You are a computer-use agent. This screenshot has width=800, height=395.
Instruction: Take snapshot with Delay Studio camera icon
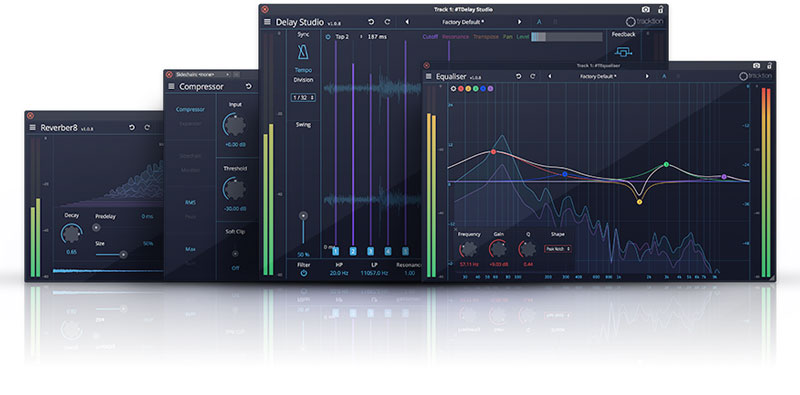(646, 10)
